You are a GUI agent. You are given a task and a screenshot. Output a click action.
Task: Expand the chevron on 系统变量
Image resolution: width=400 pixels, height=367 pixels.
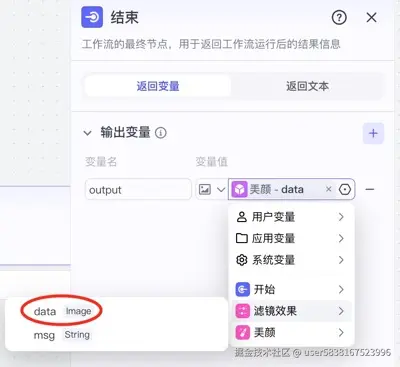pos(341,260)
